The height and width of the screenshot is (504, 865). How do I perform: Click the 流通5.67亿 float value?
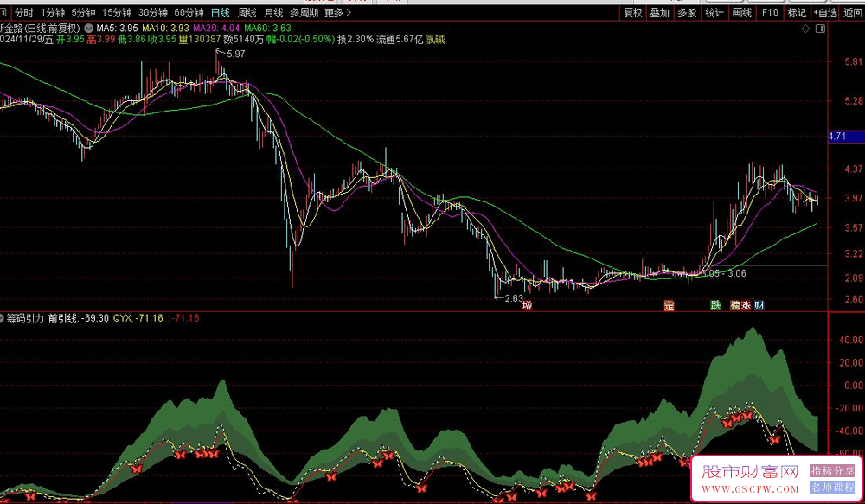(x=400, y=40)
